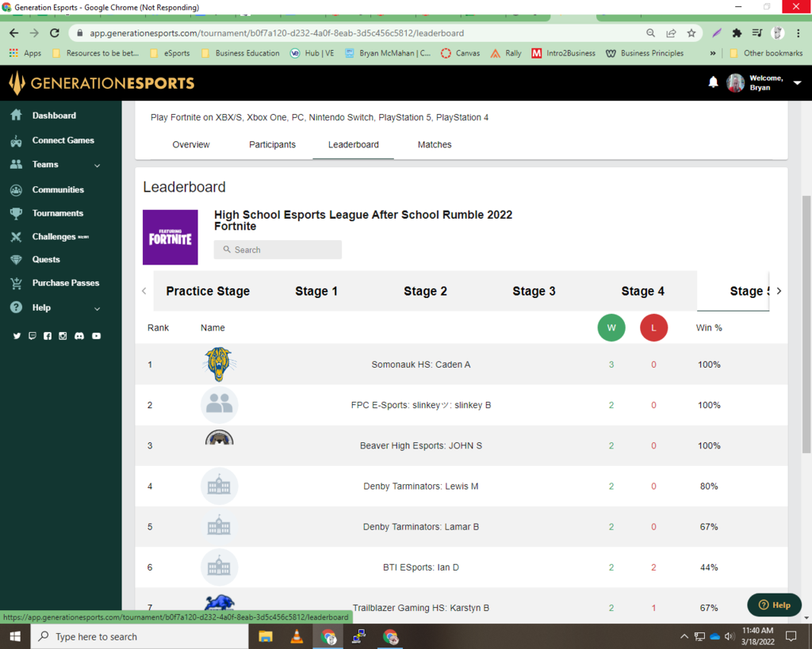
Task: Open the Twitch social link icon
Action: 32,336
